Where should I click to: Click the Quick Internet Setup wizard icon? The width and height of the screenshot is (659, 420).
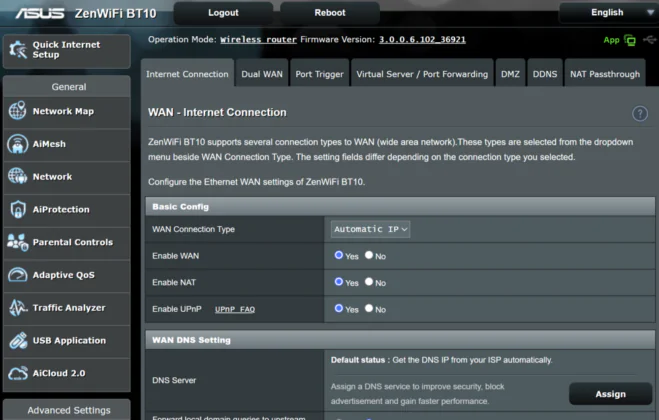(18, 50)
